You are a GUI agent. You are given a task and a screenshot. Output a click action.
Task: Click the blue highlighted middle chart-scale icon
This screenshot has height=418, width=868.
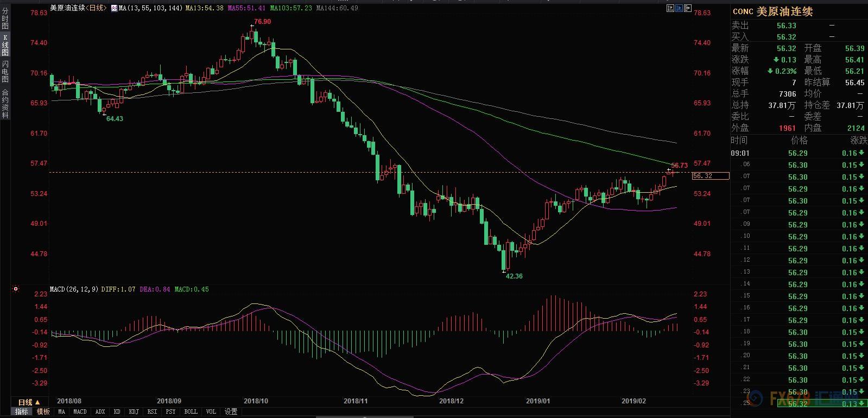pyautogui.click(x=679, y=8)
